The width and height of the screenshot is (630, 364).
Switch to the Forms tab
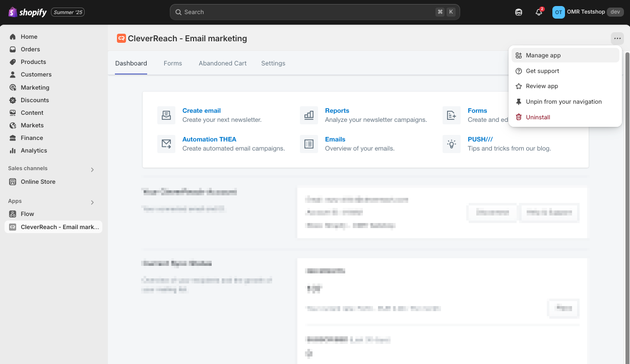[x=173, y=63]
